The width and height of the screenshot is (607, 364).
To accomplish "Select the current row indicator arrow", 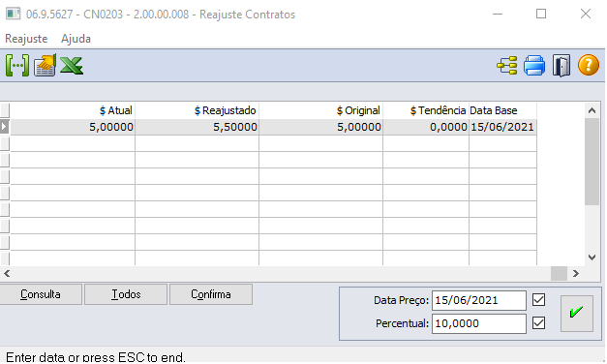I will pyautogui.click(x=4, y=127).
